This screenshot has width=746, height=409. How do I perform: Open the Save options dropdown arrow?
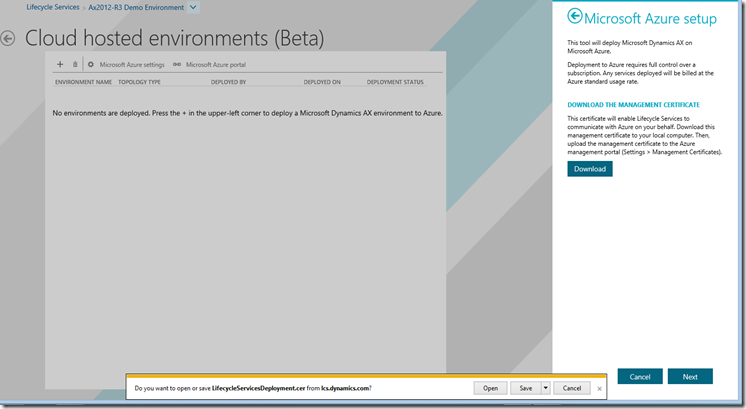[x=545, y=388]
